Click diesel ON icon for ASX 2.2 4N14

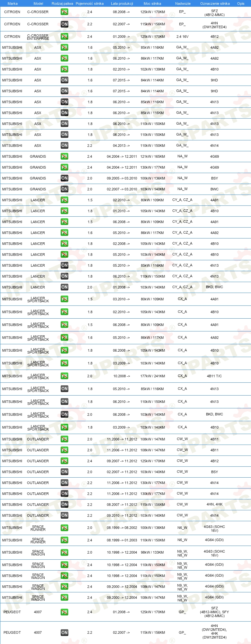pos(65,146)
